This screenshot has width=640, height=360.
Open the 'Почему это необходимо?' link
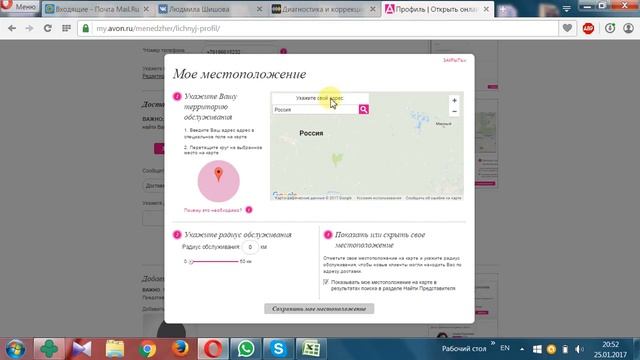pos(213,210)
